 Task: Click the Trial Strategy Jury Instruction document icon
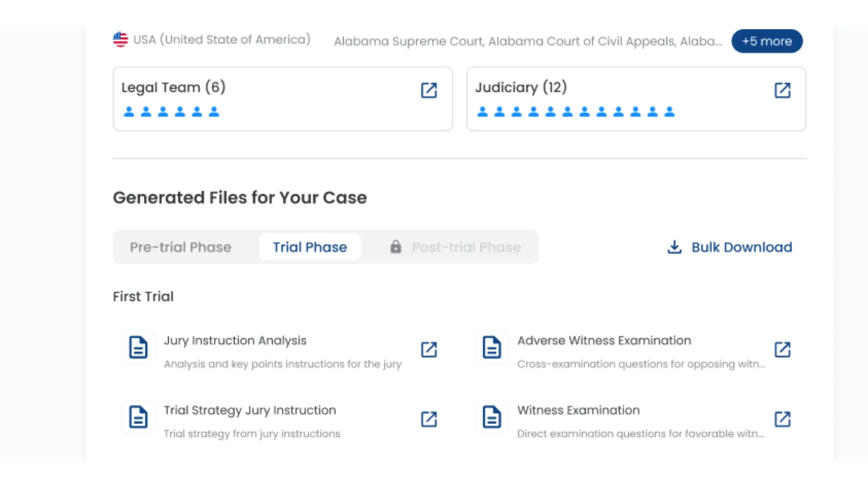click(138, 417)
